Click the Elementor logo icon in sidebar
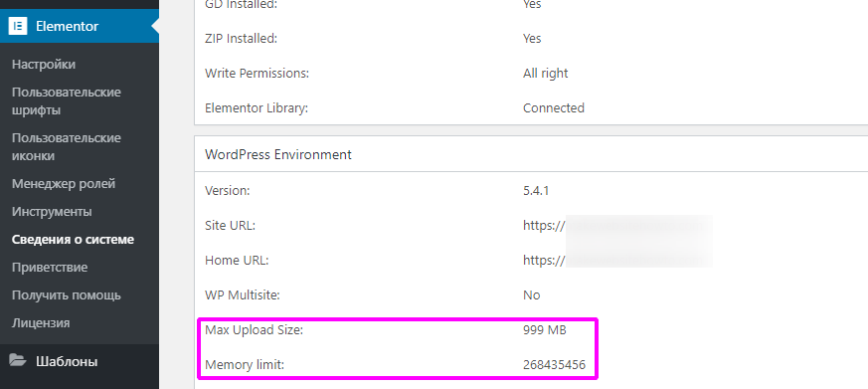 click(18, 26)
